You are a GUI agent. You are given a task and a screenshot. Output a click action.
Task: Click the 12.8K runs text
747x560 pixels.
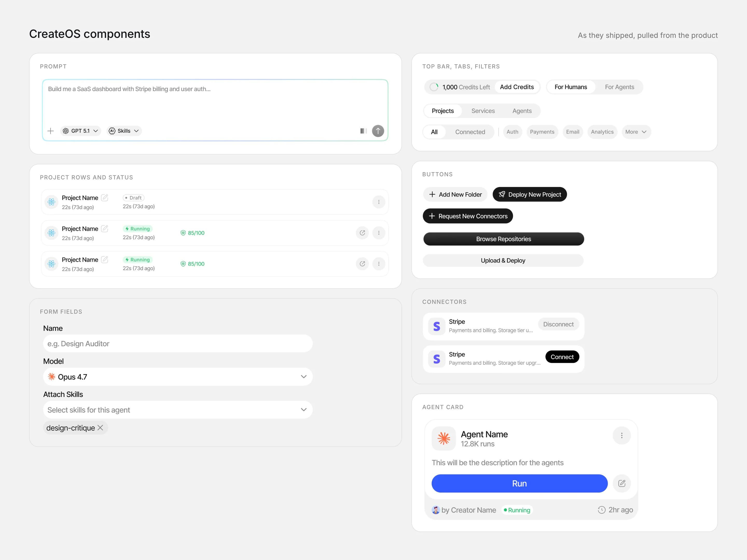pyautogui.click(x=478, y=444)
